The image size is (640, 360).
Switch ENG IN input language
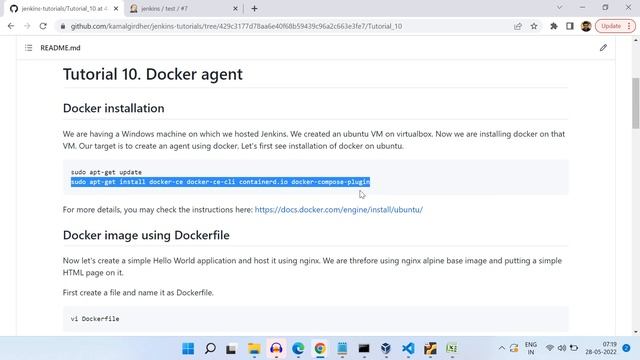coord(531,348)
